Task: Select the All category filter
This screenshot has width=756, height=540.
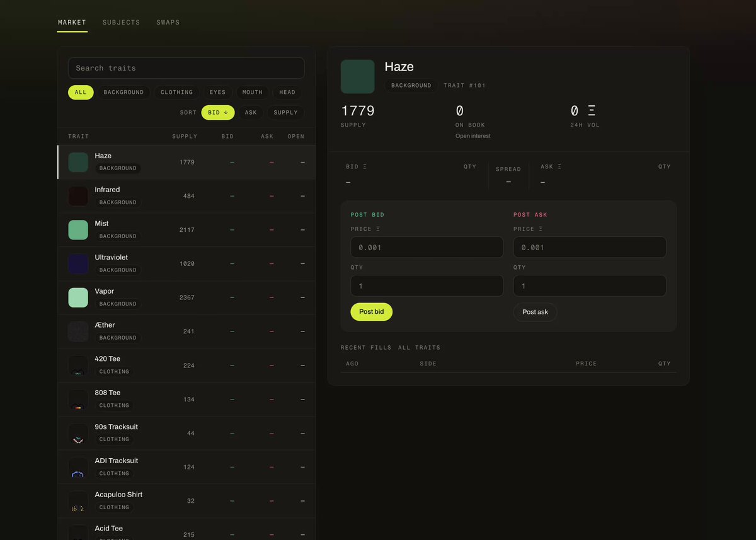Action: tap(81, 93)
